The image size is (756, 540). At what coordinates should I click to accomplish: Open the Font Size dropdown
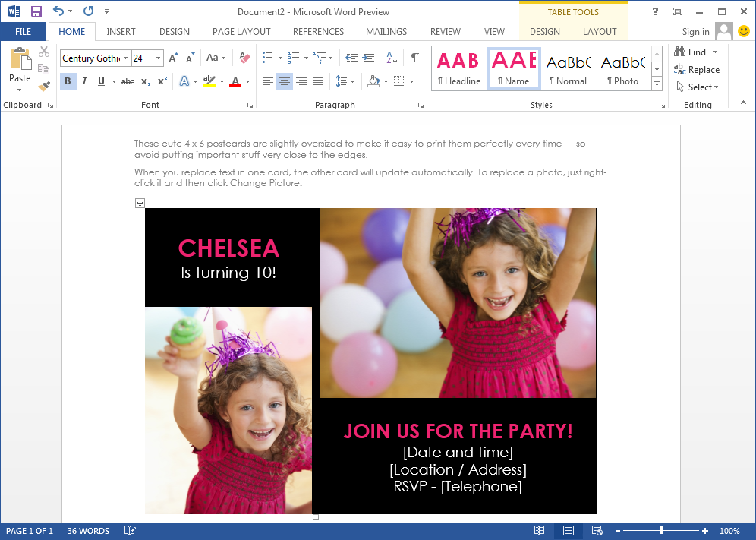tap(156, 58)
